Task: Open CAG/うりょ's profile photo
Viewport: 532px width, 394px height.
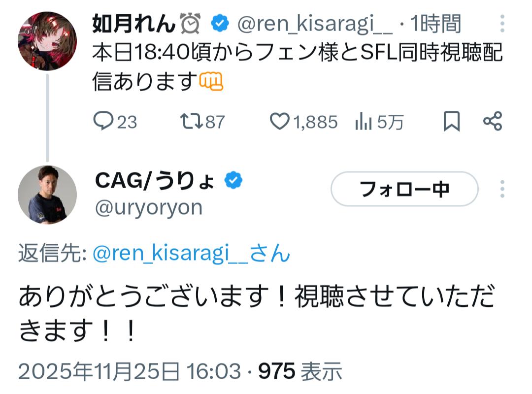Action: (47, 195)
